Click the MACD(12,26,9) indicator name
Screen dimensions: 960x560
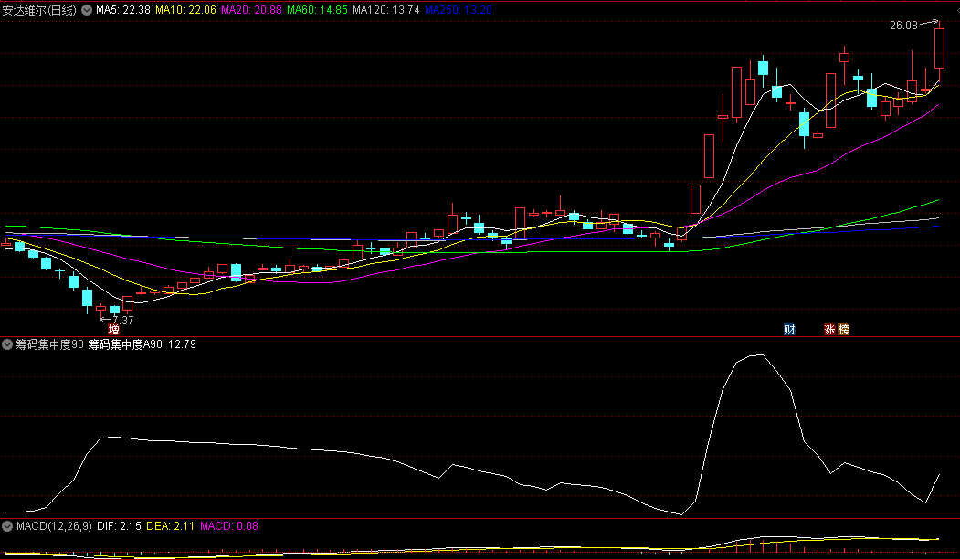pyautogui.click(x=54, y=525)
